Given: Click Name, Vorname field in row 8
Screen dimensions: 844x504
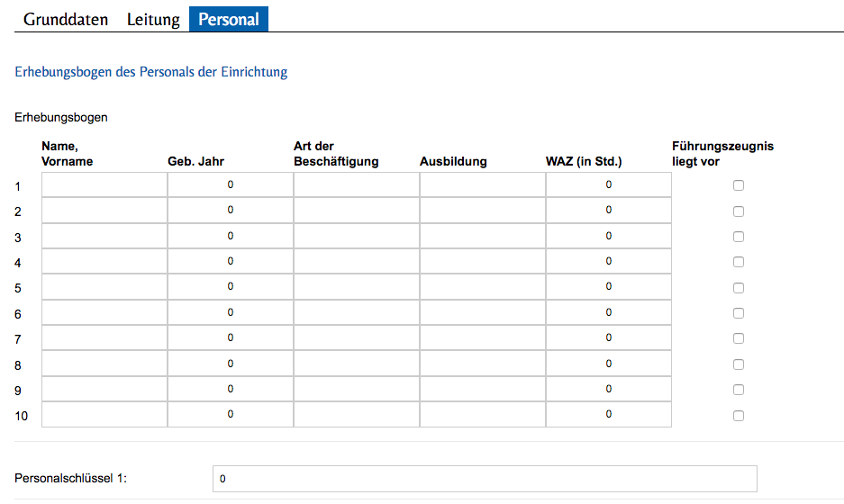Looking at the screenshot, I should [104, 364].
